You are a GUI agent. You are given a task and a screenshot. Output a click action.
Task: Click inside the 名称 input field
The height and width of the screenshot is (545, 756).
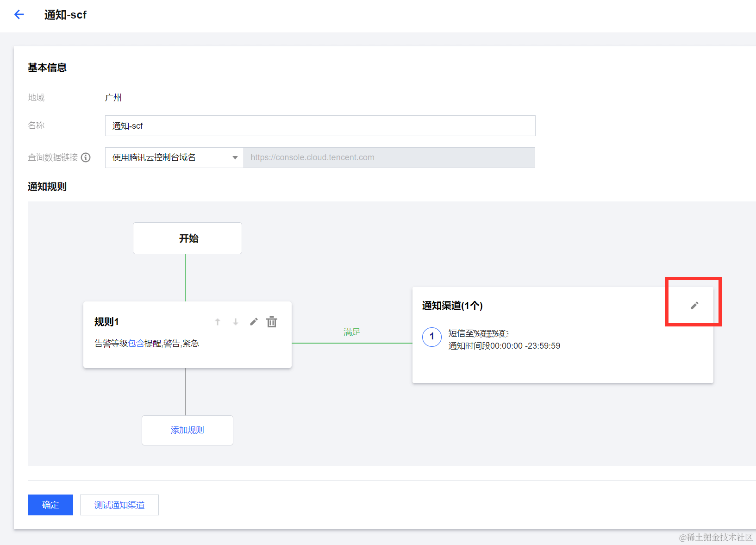[319, 125]
